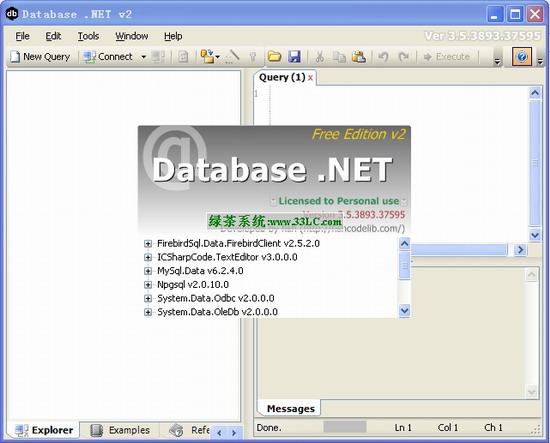Click the Paste clipboard icon
The width and height of the screenshot is (550, 443).
(359, 57)
